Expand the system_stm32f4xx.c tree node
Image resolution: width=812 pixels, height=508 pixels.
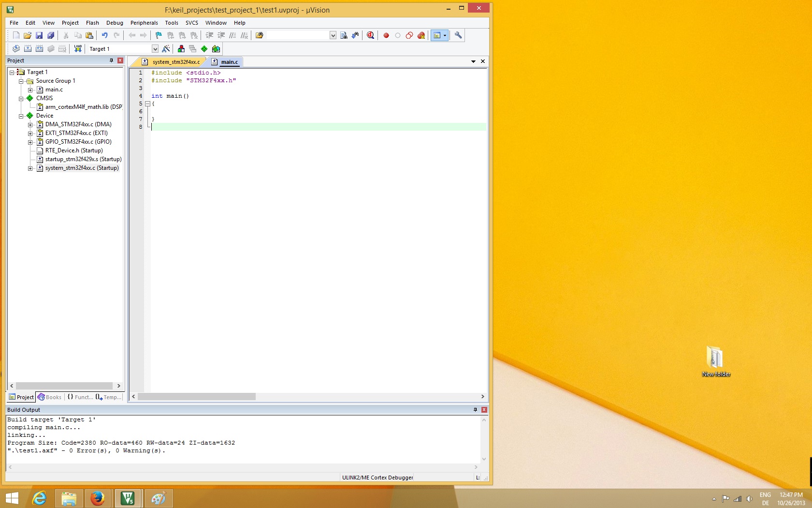point(30,168)
